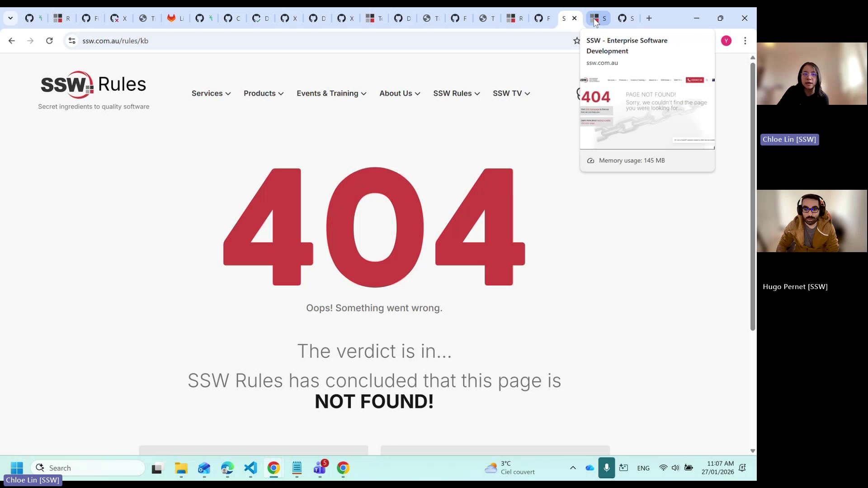This screenshot has height=488, width=868.
Task: Click the battery tray icon
Action: tap(689, 468)
